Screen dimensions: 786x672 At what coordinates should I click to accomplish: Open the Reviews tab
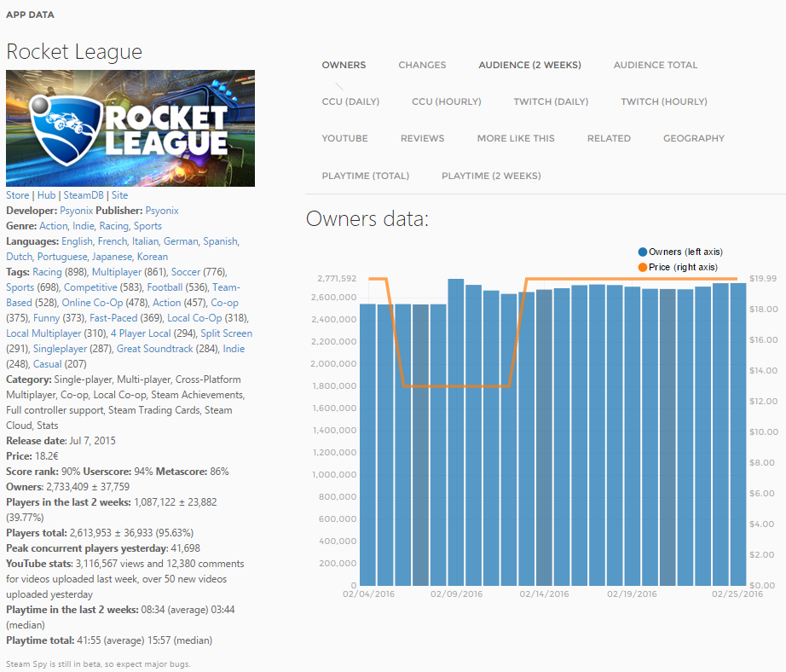pyautogui.click(x=422, y=138)
